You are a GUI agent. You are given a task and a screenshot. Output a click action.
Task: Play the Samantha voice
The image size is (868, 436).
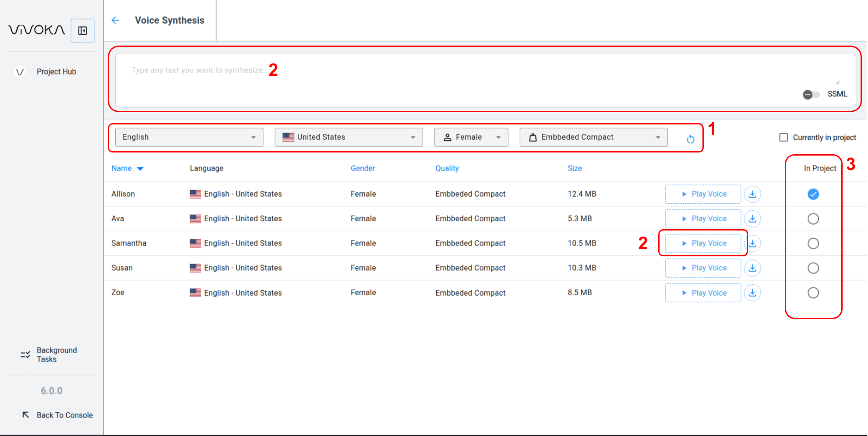click(x=703, y=243)
